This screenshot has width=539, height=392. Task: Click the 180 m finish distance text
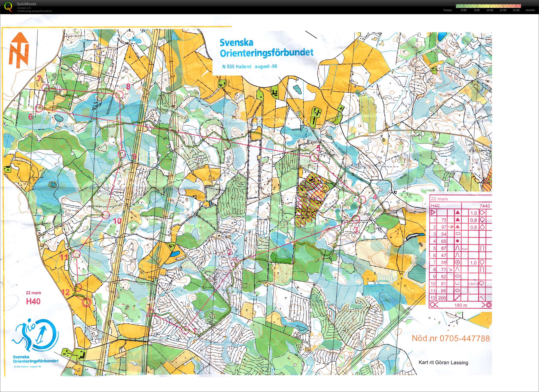[x=461, y=305]
